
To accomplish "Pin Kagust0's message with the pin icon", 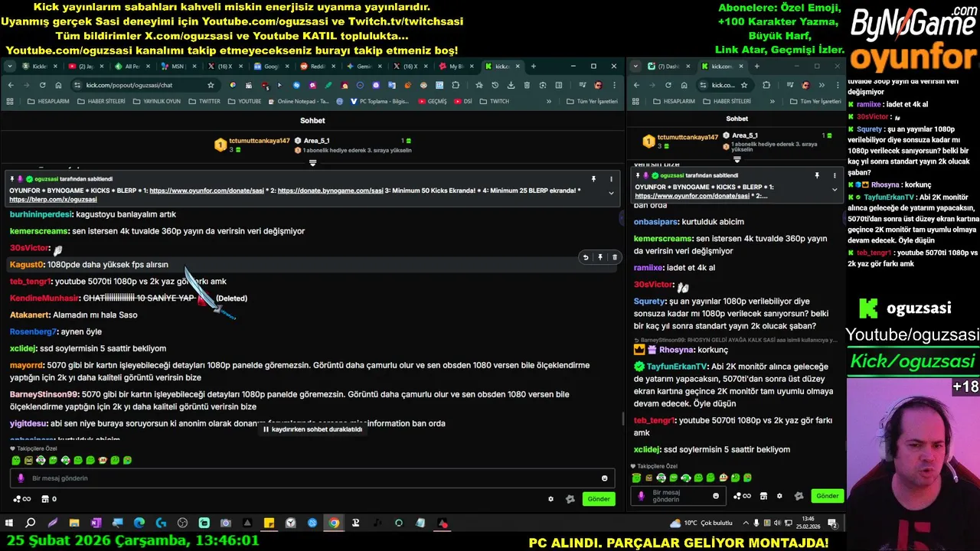I will [x=600, y=258].
